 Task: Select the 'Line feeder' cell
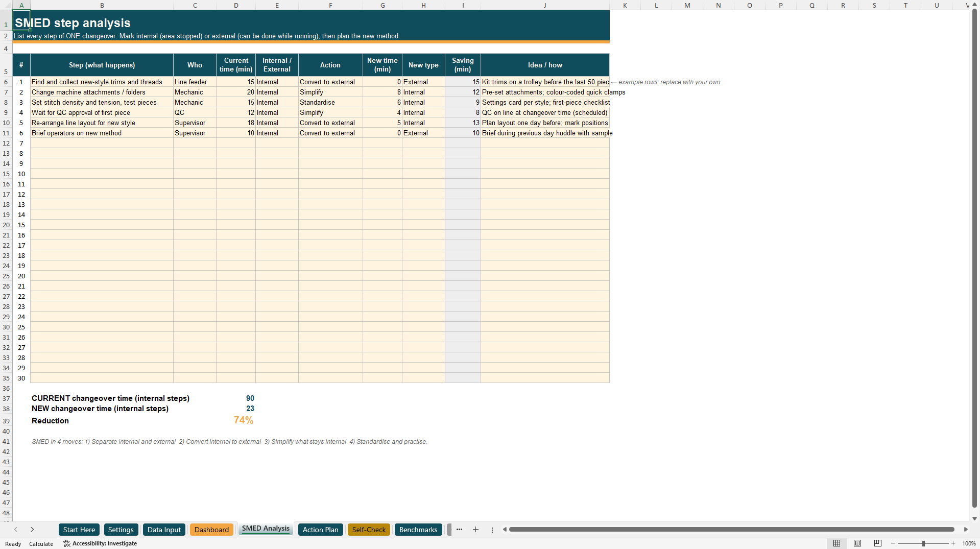click(x=195, y=82)
